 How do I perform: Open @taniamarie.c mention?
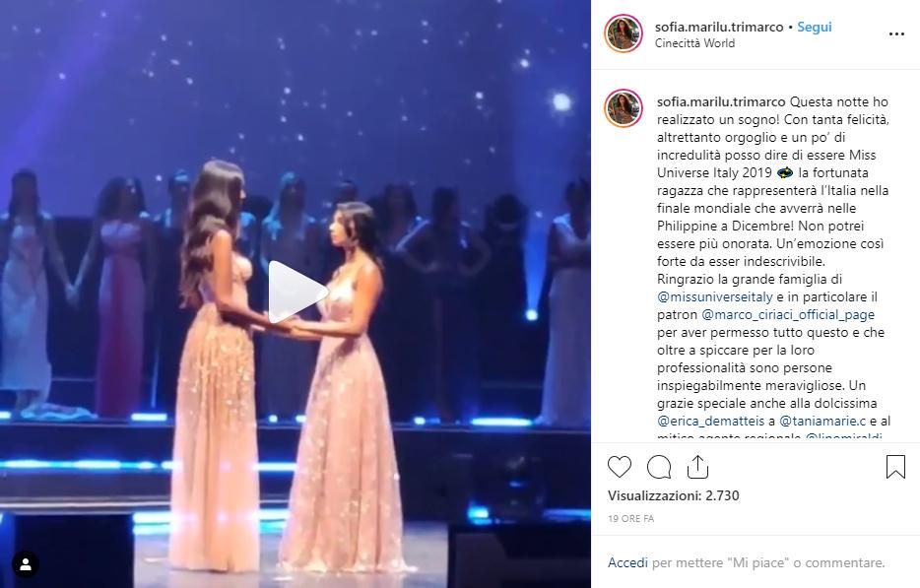[822, 421]
